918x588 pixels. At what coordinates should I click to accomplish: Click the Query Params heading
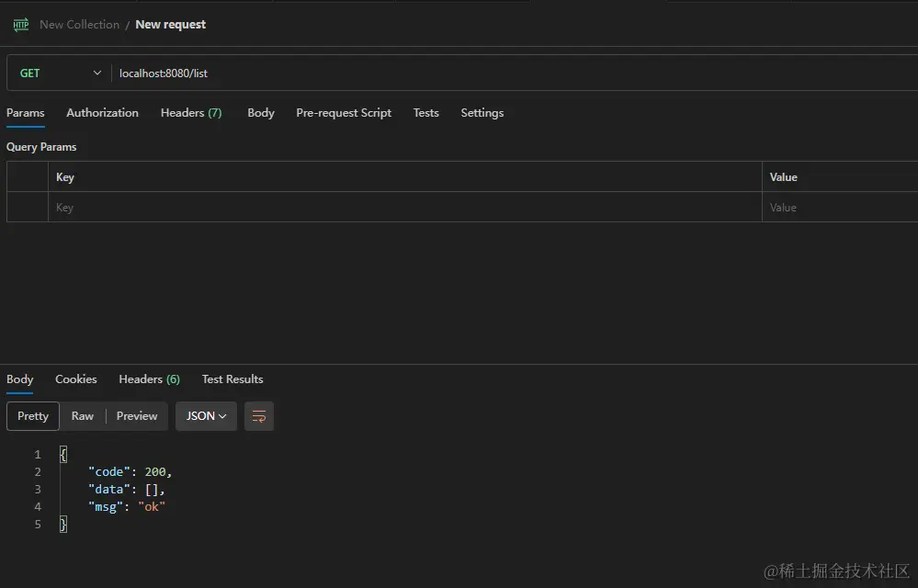(x=41, y=147)
